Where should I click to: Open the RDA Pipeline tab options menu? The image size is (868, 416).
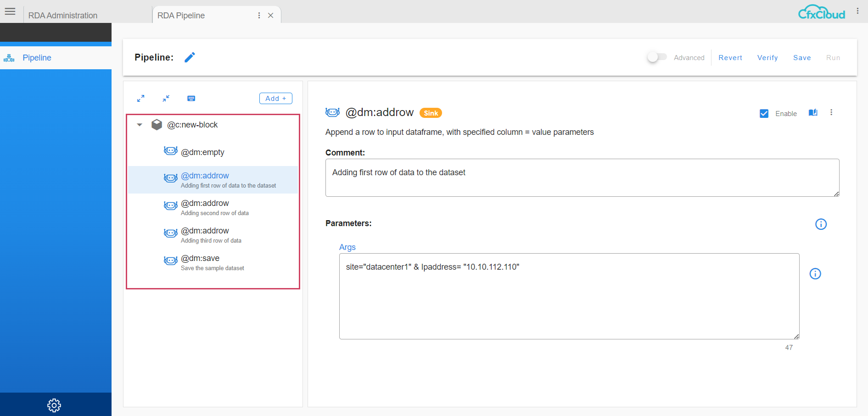pyautogui.click(x=259, y=16)
